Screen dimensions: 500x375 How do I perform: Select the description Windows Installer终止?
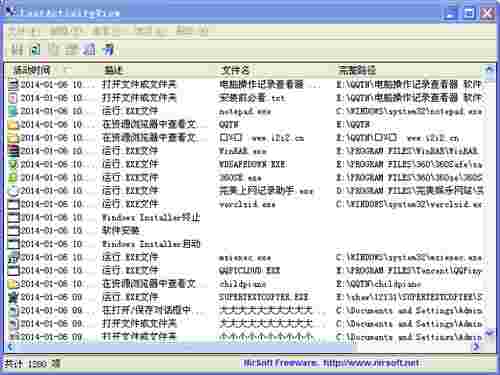(x=151, y=217)
